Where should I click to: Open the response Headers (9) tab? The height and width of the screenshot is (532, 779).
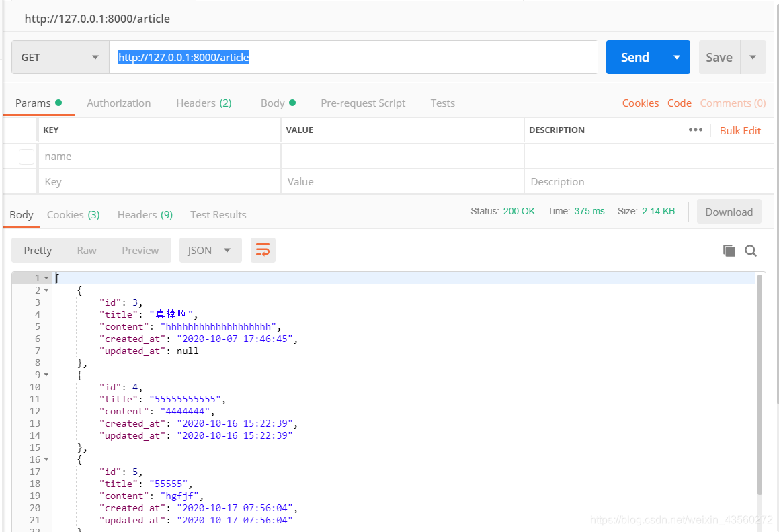pyautogui.click(x=145, y=214)
